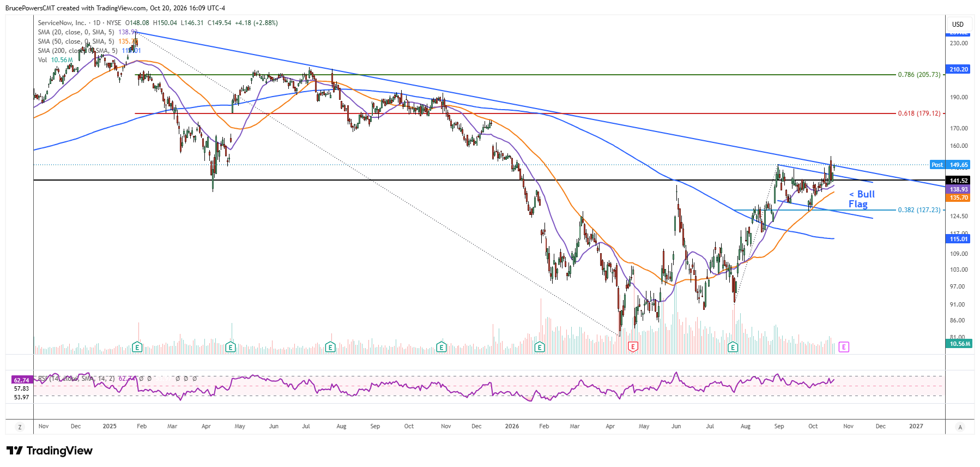Click the red earnings E marker near May 2026
This screenshot has width=980, height=467.
pyautogui.click(x=633, y=346)
